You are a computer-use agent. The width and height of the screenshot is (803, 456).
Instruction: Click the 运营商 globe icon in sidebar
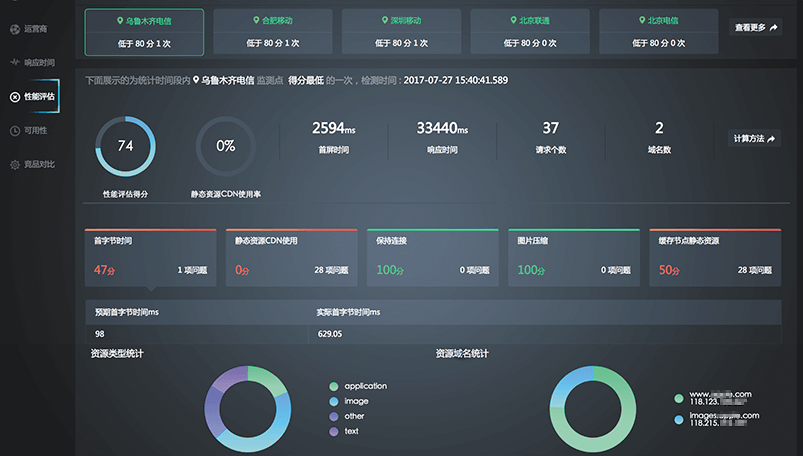tap(14, 28)
